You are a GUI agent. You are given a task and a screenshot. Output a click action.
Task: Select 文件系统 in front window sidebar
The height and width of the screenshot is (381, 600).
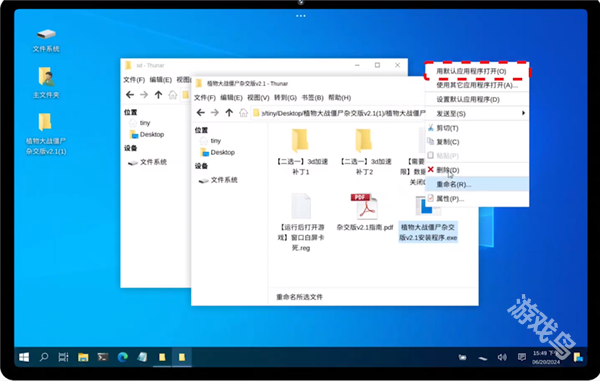click(x=218, y=180)
